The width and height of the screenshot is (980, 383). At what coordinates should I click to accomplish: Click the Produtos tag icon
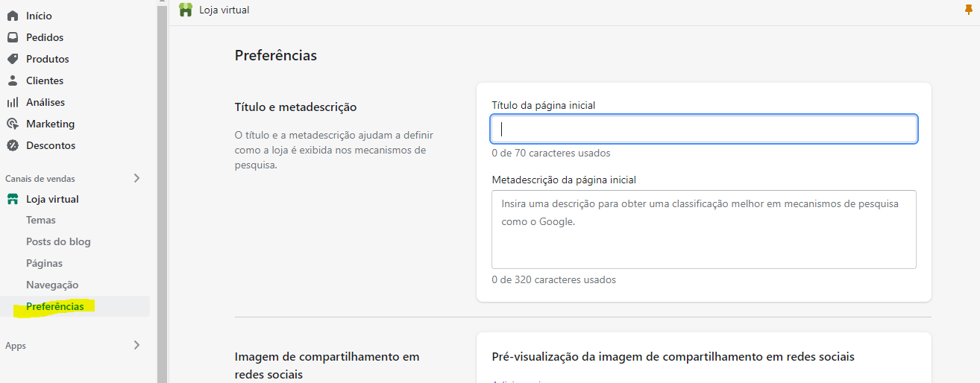[13, 59]
